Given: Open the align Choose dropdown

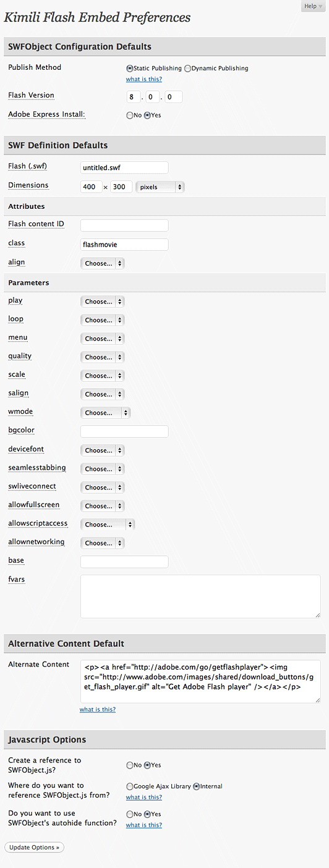Looking at the screenshot, I should (x=102, y=263).
